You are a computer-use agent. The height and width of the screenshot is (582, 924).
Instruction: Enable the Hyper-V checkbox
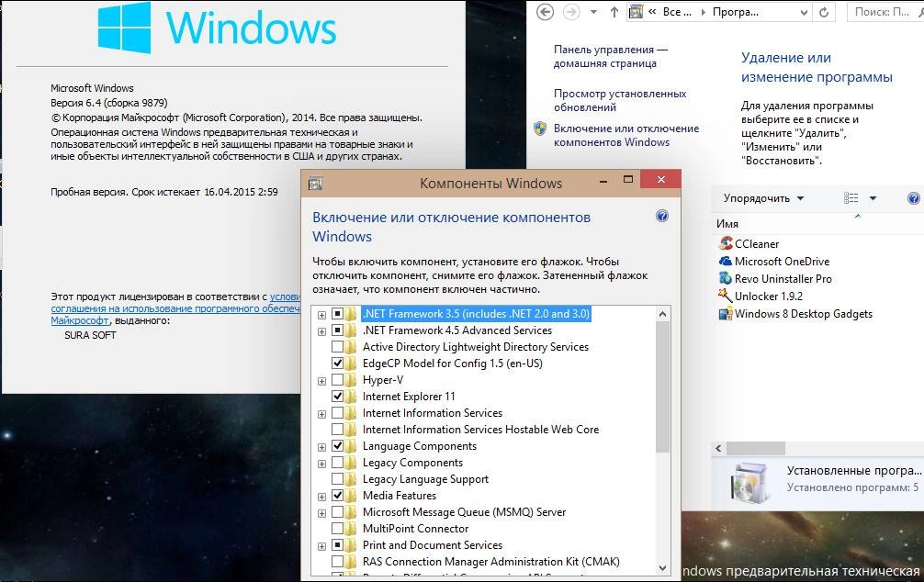(338, 379)
